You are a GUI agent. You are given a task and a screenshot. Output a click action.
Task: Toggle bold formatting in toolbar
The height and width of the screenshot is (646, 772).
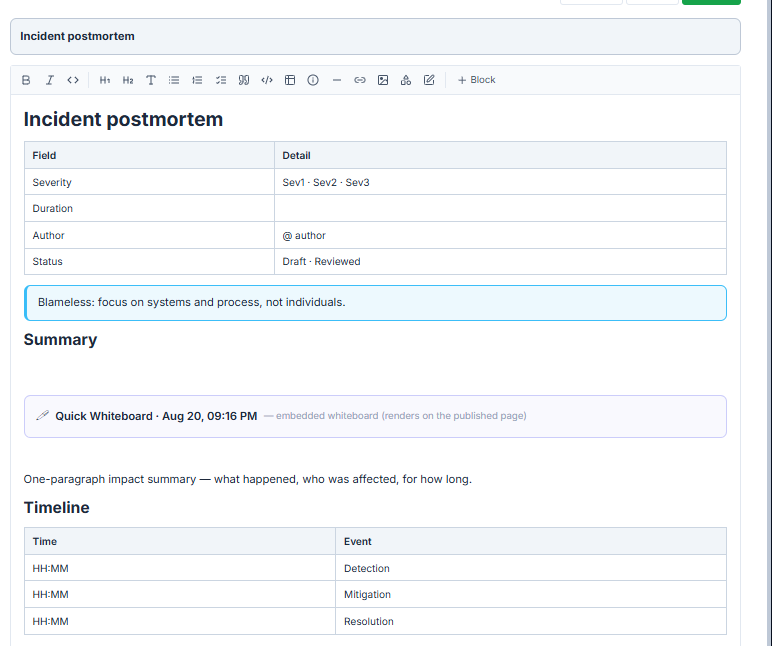[26, 80]
